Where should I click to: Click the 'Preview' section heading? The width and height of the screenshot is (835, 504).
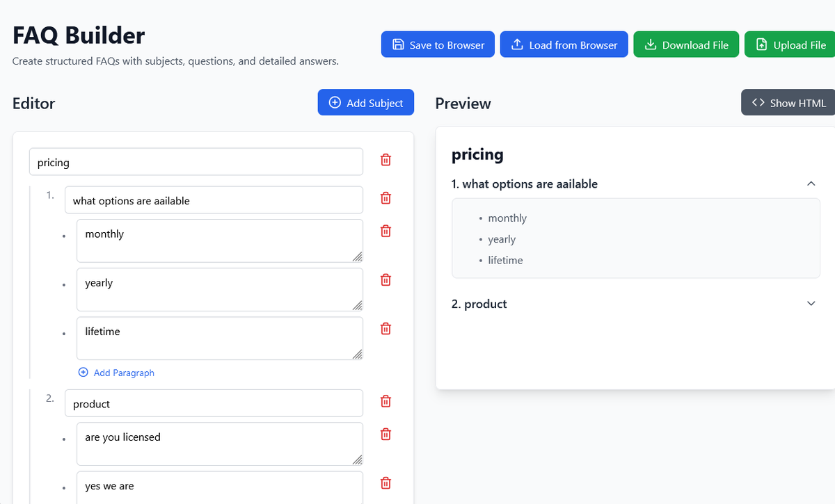463,104
